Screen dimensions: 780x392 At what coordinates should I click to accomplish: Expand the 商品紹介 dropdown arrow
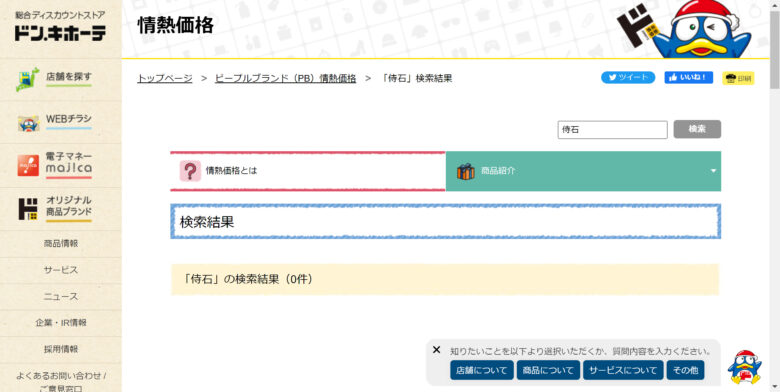tap(713, 171)
